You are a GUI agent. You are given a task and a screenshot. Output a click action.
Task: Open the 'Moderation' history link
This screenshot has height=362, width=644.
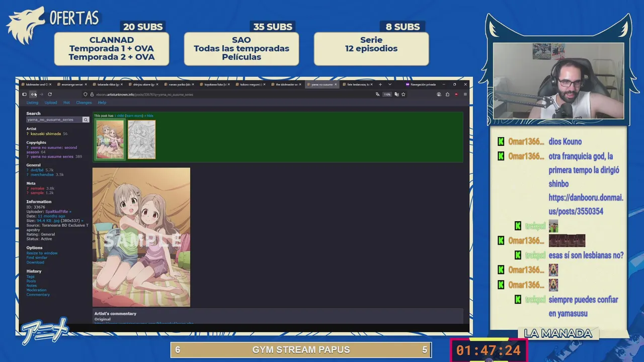pyautogui.click(x=36, y=290)
